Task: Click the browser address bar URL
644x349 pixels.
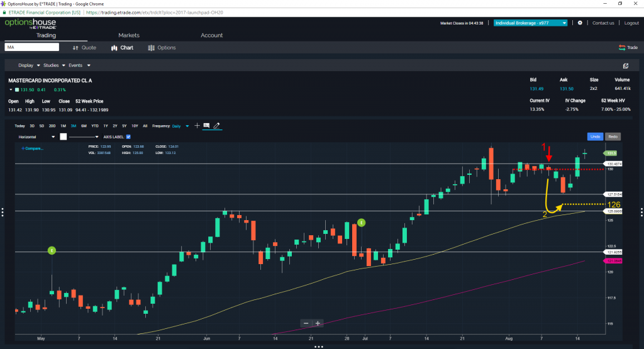Action: tap(155, 13)
